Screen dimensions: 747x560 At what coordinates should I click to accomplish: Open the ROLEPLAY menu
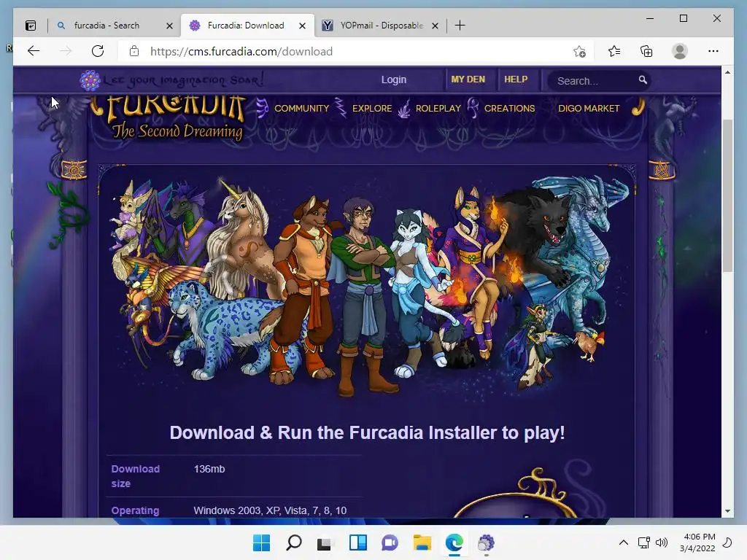(438, 108)
